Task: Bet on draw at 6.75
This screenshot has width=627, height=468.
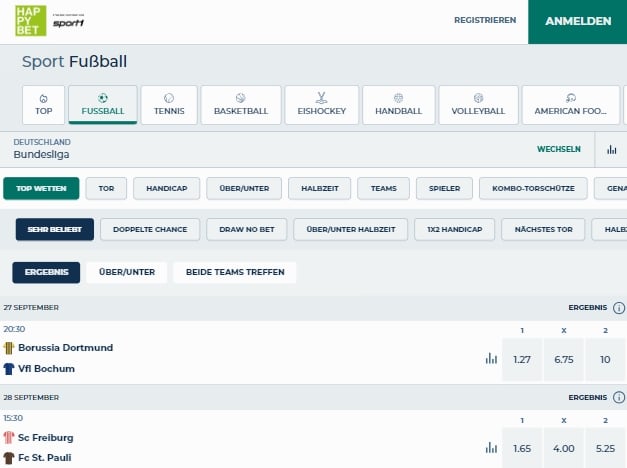Action: coord(564,360)
